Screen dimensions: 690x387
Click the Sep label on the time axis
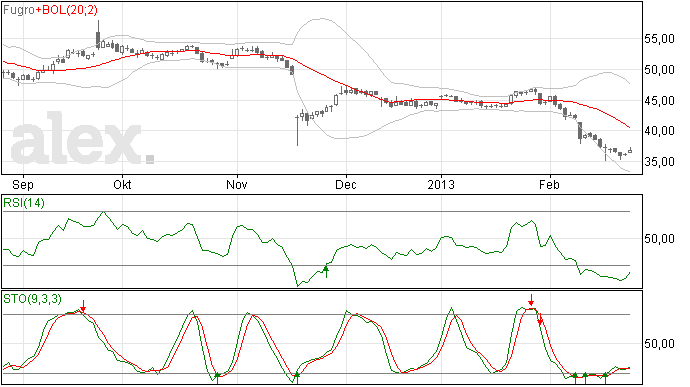pyautogui.click(x=23, y=184)
